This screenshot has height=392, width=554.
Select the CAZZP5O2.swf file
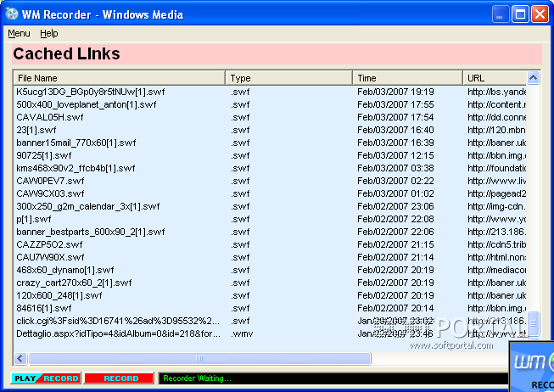[49, 244]
